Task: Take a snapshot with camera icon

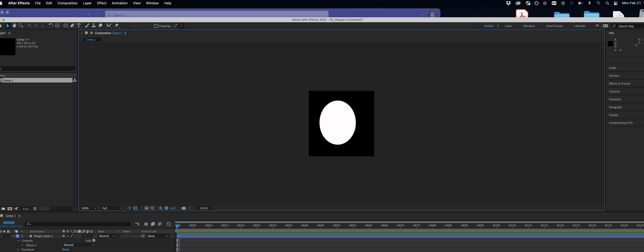Action: point(184,208)
